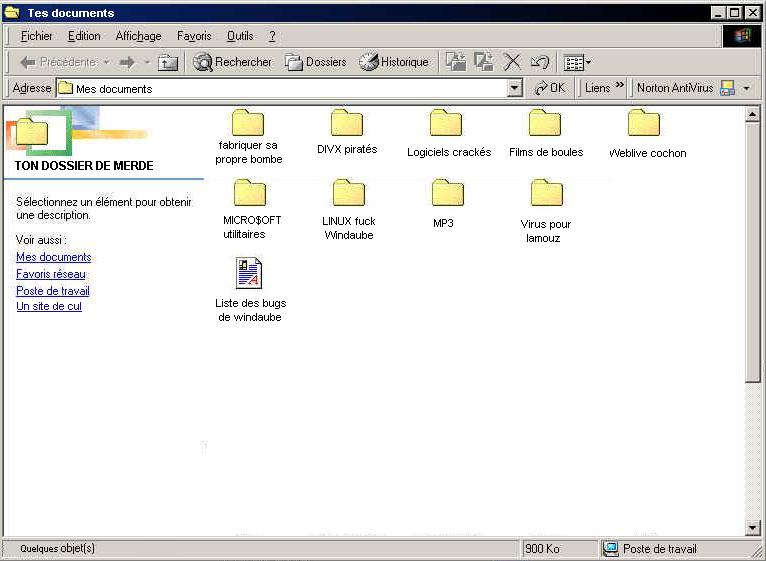This screenshot has width=766, height=561.
Task: Open the Affichage menu
Action: (x=138, y=36)
